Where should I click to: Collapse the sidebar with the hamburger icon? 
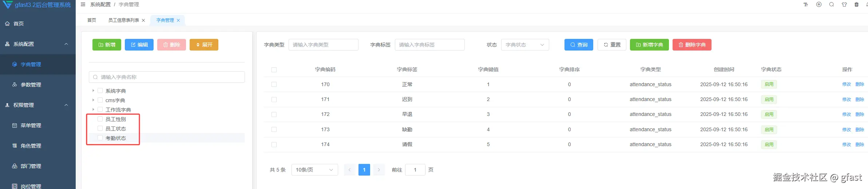[x=83, y=4]
